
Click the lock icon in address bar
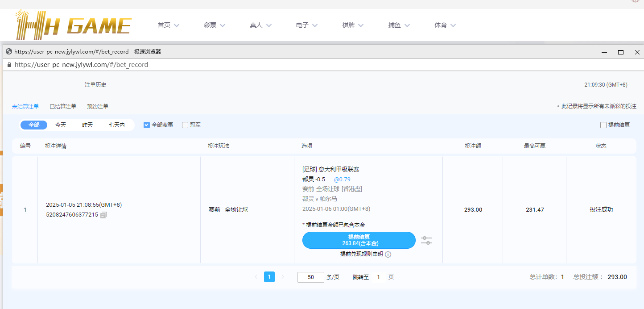click(x=8, y=65)
